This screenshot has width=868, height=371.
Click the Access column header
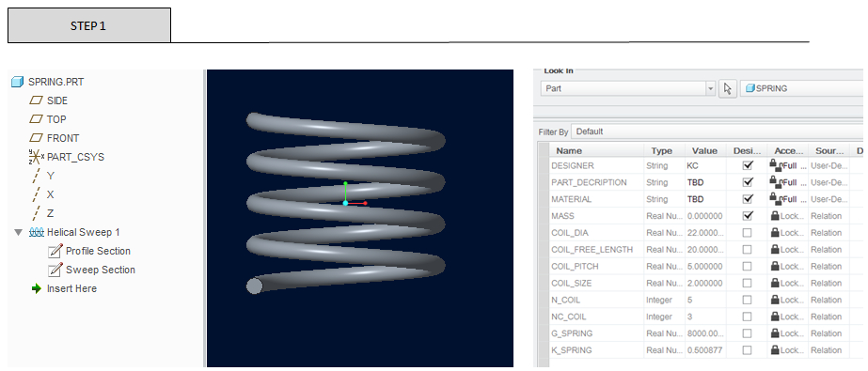point(788,150)
